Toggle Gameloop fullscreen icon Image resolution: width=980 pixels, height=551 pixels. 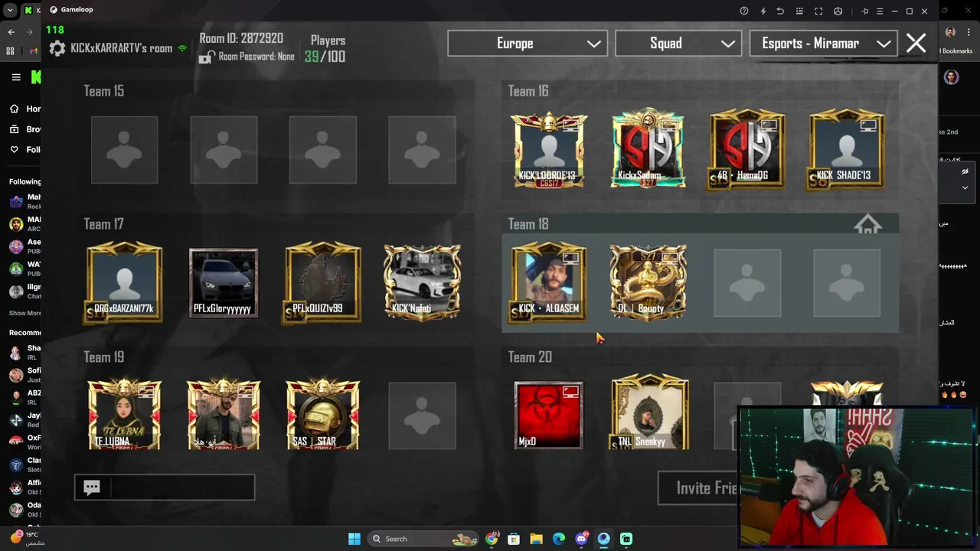click(x=818, y=11)
